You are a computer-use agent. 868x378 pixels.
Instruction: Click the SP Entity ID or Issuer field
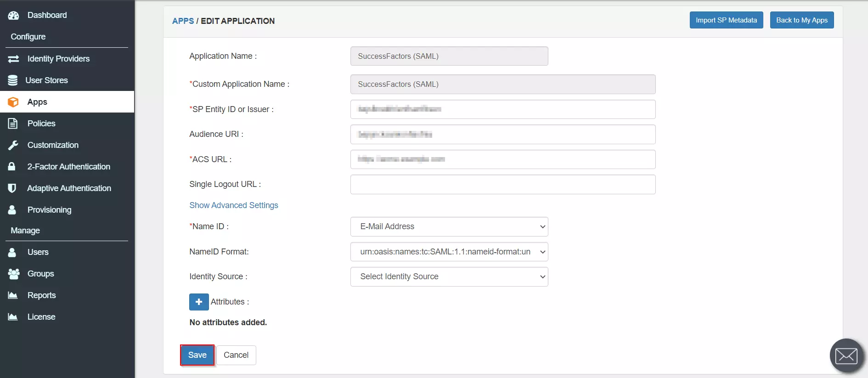[x=503, y=109]
